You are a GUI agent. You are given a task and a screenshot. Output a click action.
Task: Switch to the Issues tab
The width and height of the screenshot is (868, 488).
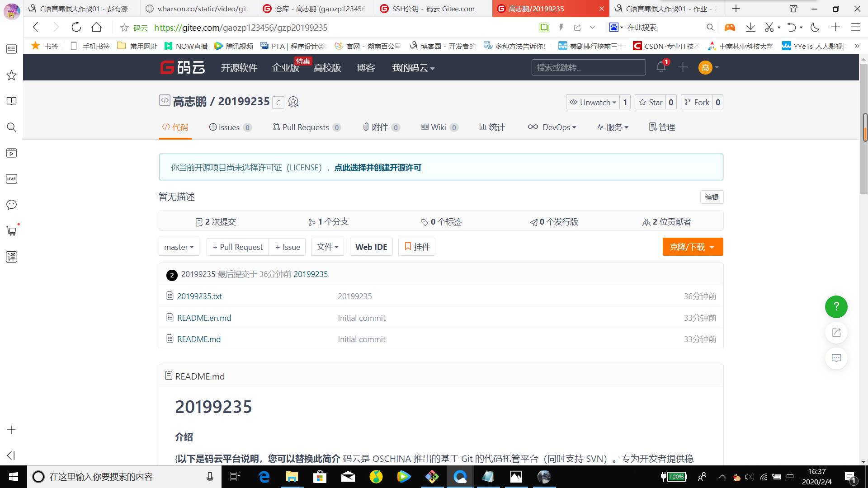(x=229, y=127)
